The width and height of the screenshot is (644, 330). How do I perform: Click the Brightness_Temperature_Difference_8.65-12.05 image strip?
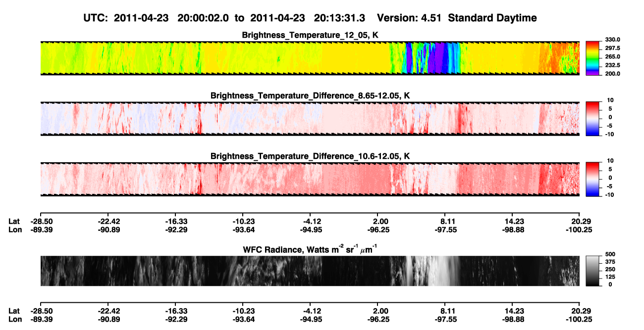tap(310, 119)
